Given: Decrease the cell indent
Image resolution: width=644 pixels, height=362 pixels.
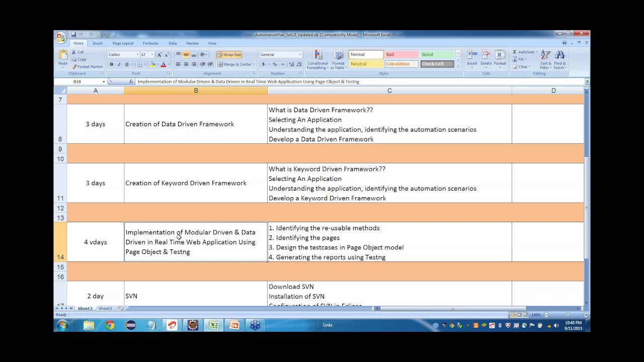Looking at the screenshot, I should click(x=203, y=64).
